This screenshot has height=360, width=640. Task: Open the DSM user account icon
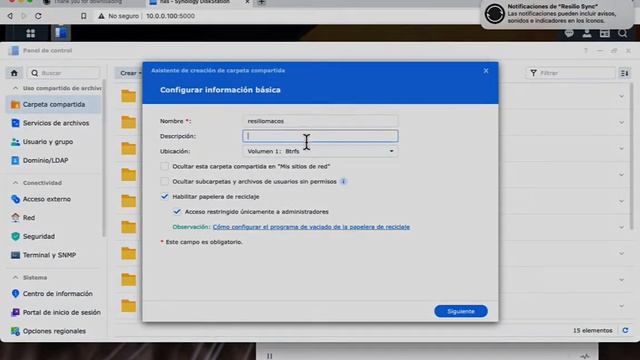587,33
